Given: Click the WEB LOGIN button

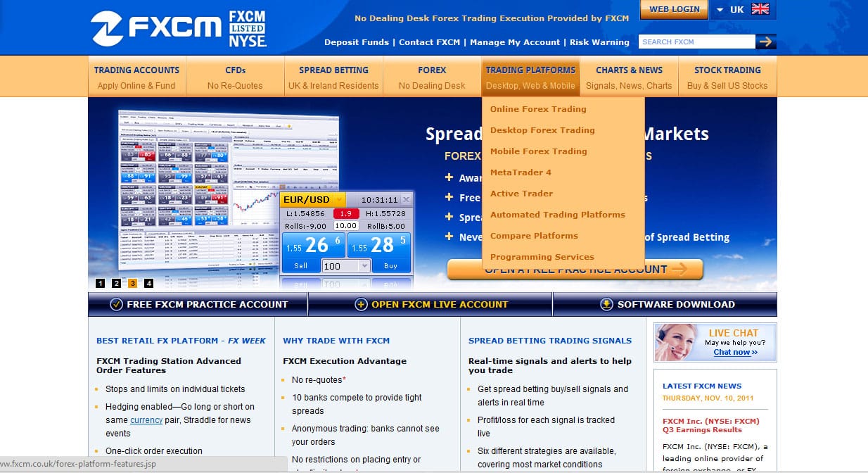Looking at the screenshot, I should tap(674, 9).
